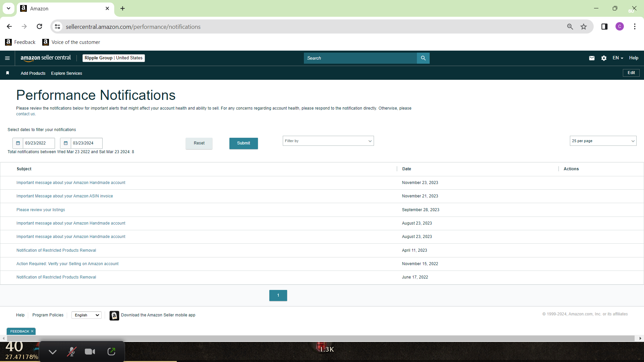Open a new browser tab
Image resolution: width=644 pixels, height=362 pixels.
click(123, 8)
